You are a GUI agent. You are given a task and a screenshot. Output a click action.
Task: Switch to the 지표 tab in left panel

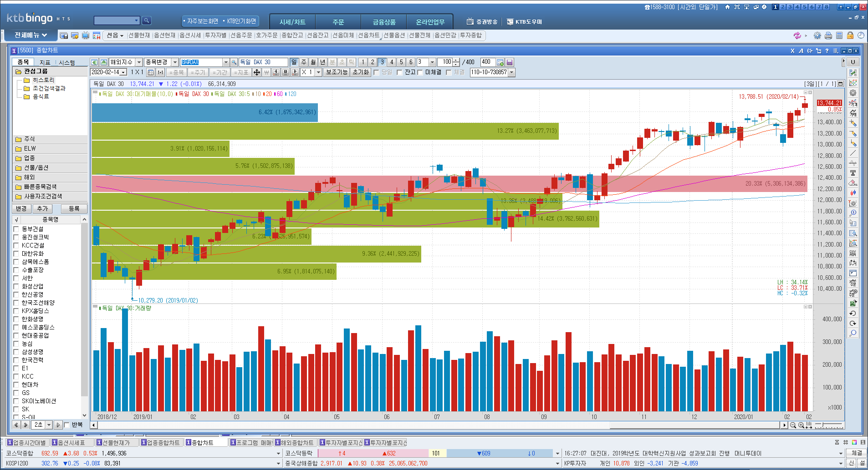(45, 62)
